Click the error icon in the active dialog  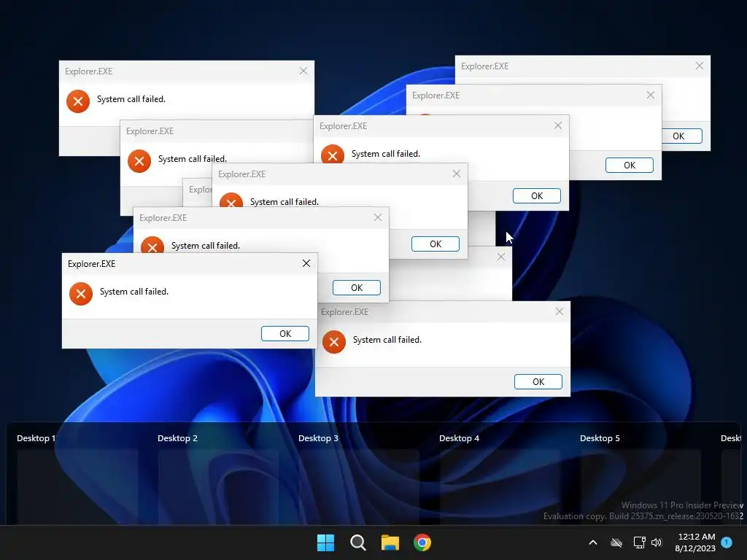click(81, 294)
